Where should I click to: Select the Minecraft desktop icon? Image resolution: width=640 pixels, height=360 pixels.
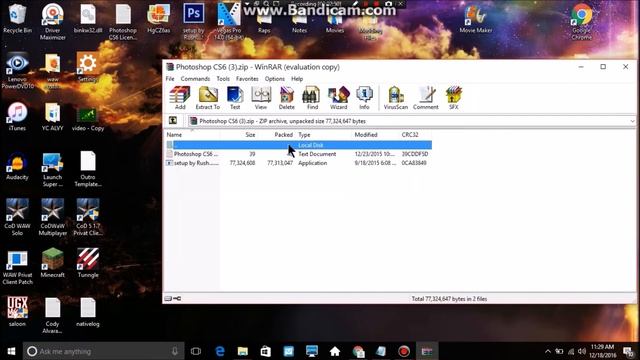tap(53, 263)
